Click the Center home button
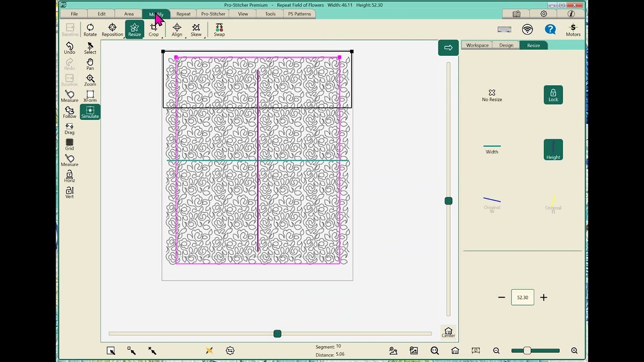644x362 pixels. pyautogui.click(x=448, y=332)
